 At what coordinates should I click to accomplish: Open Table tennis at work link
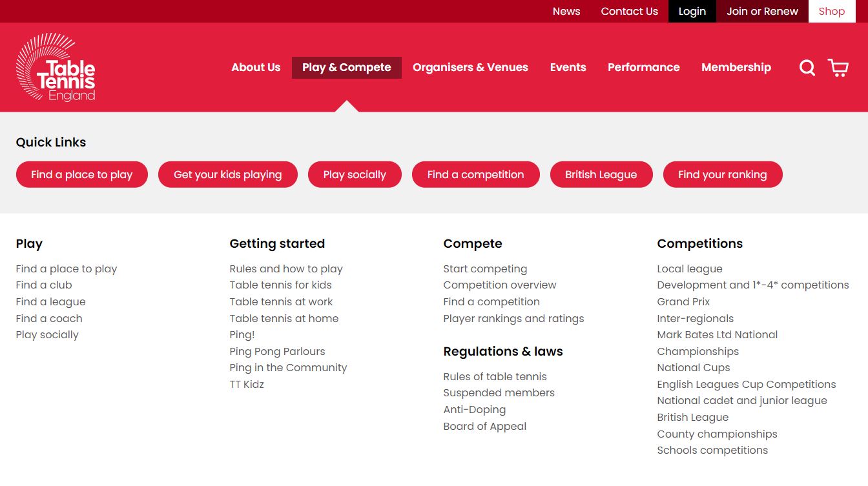pyautogui.click(x=282, y=301)
